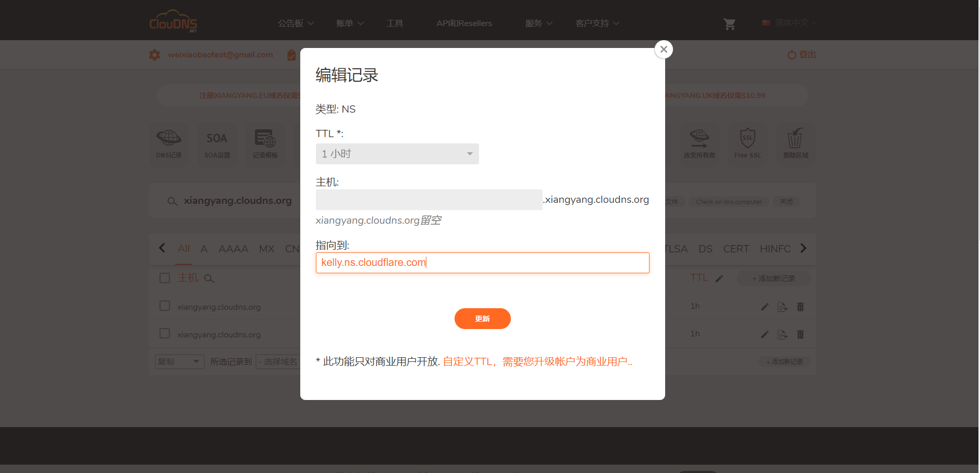Open the API和Resellers menu item
Screen dimensions: 980x473
pos(464,23)
